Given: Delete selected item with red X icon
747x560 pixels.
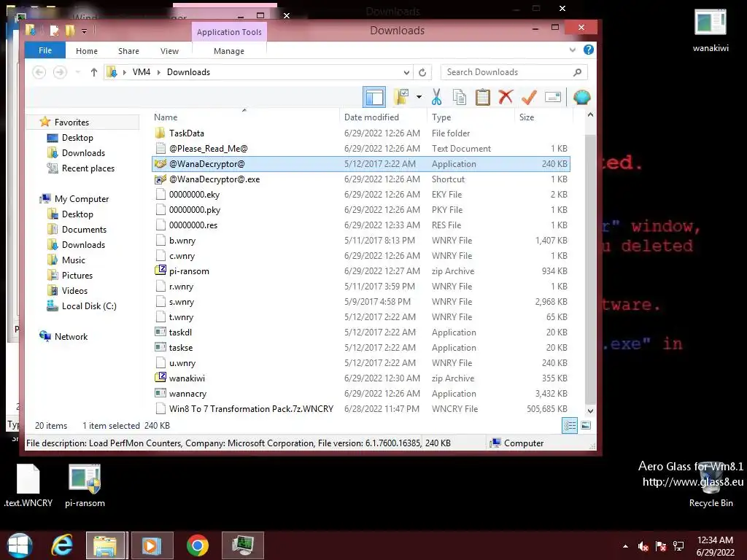Looking at the screenshot, I should point(506,97).
